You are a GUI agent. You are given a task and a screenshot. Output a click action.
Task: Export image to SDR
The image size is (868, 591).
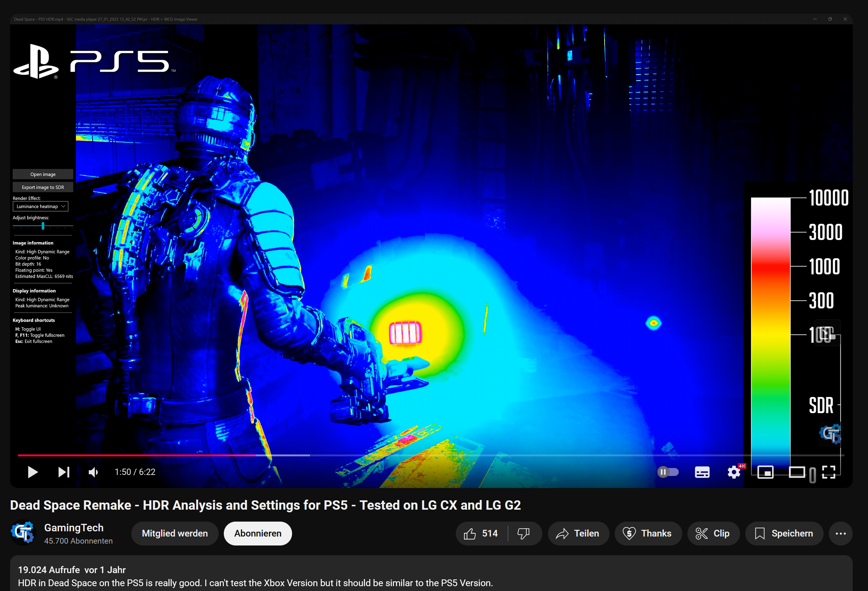tap(43, 187)
